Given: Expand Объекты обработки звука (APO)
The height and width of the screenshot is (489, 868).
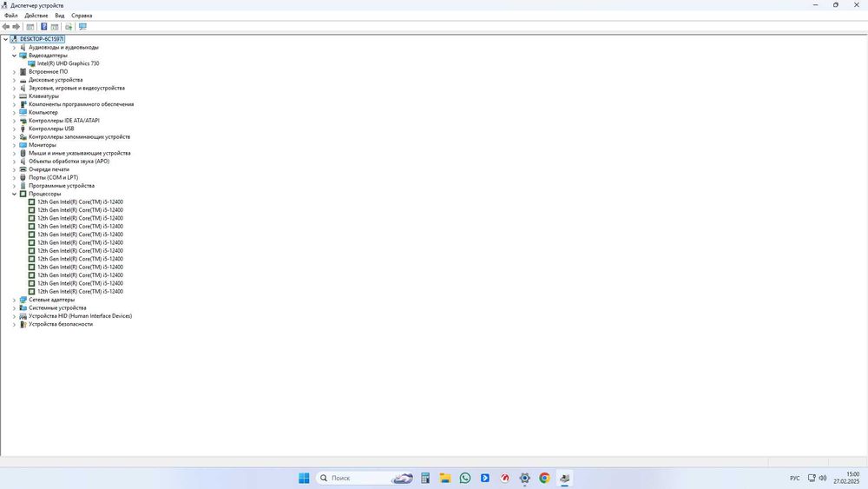Looking at the screenshot, I should [x=15, y=162].
